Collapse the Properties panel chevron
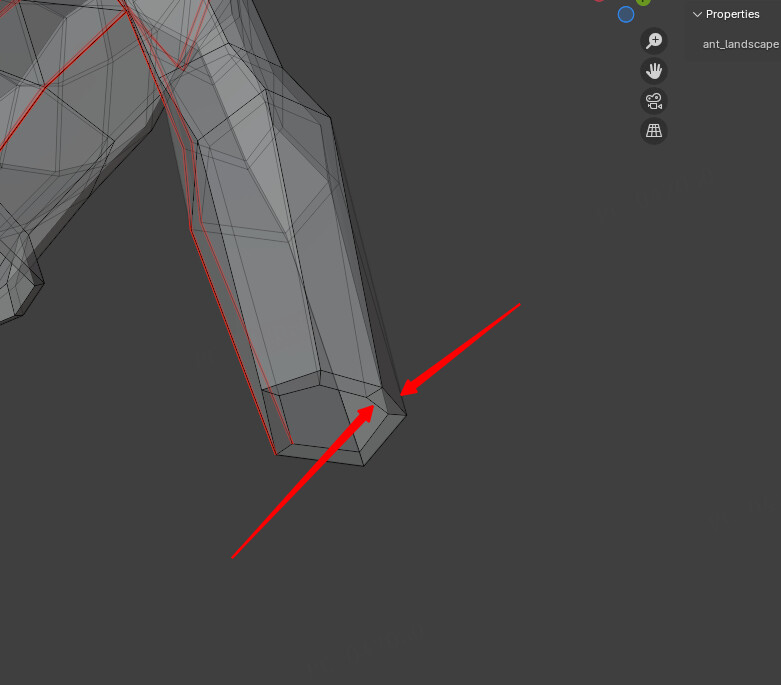The height and width of the screenshot is (685, 781). [697, 14]
